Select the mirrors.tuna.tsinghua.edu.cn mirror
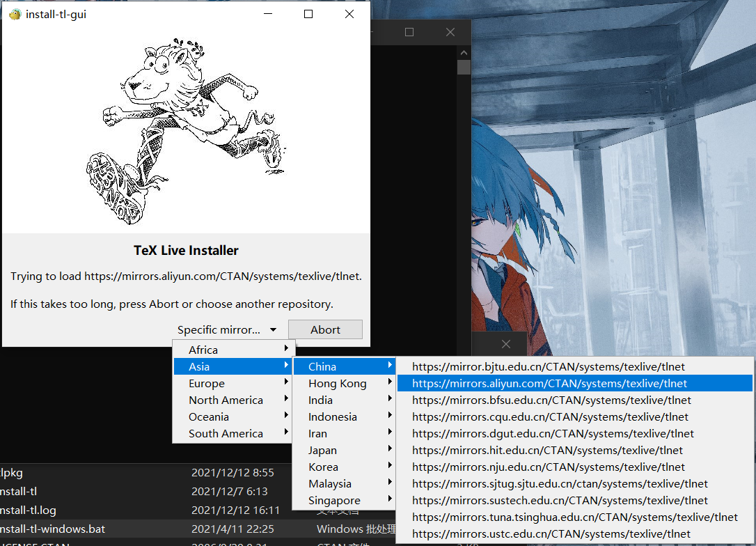Viewport: 756px width, 546px height. pyautogui.click(x=575, y=517)
